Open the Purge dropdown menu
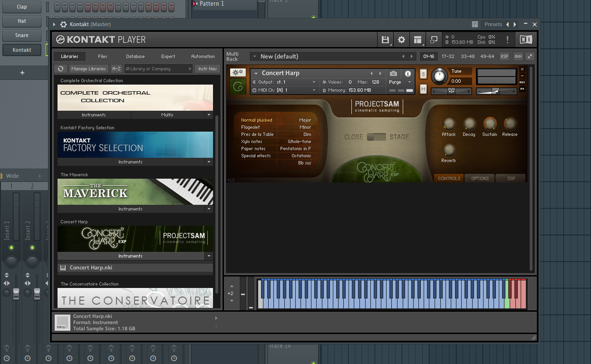The image size is (591, 364). tap(401, 82)
